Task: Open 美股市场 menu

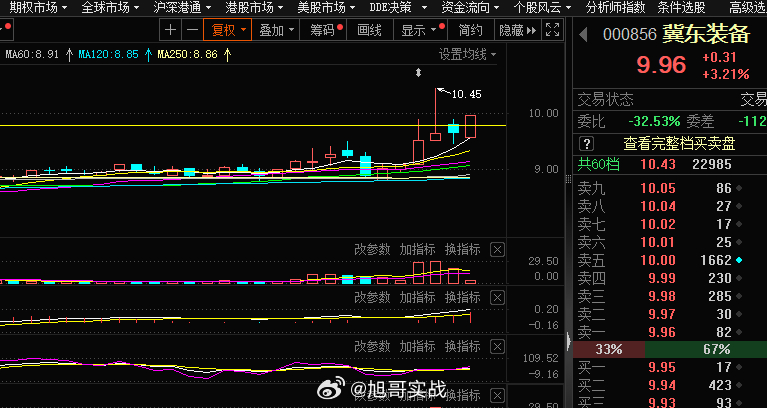Action: click(x=326, y=7)
